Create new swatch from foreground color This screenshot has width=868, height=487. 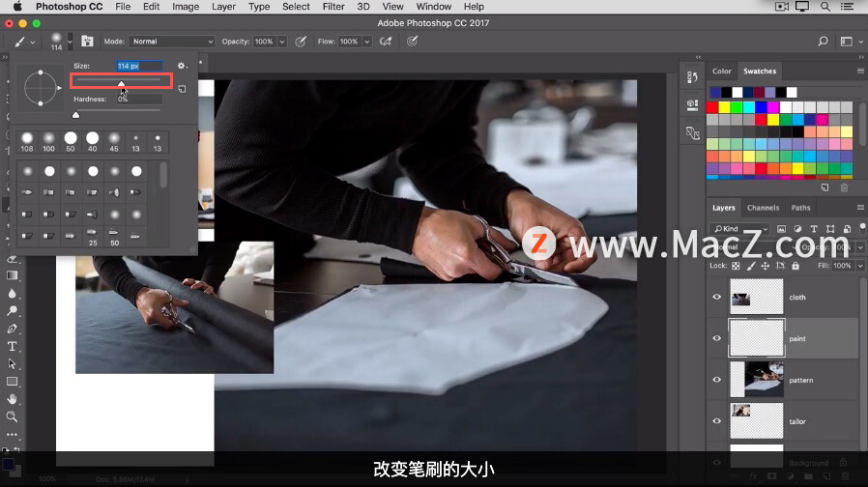[x=825, y=187]
